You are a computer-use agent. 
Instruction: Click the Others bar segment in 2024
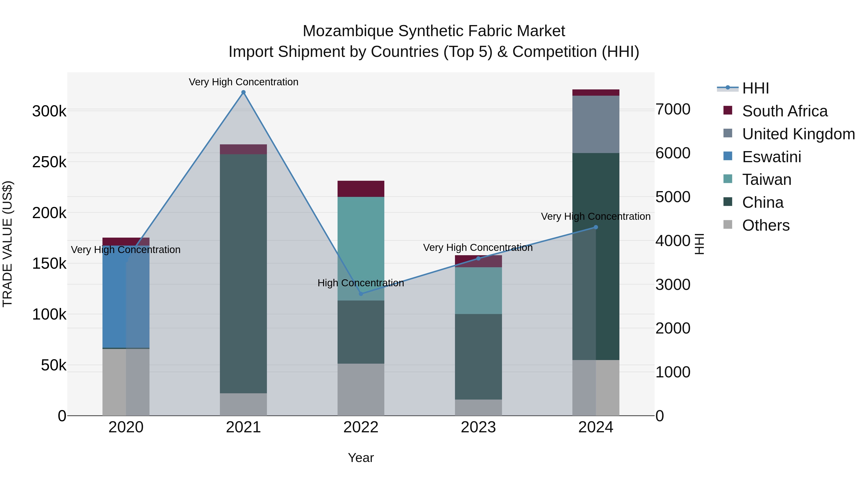pyautogui.click(x=596, y=388)
